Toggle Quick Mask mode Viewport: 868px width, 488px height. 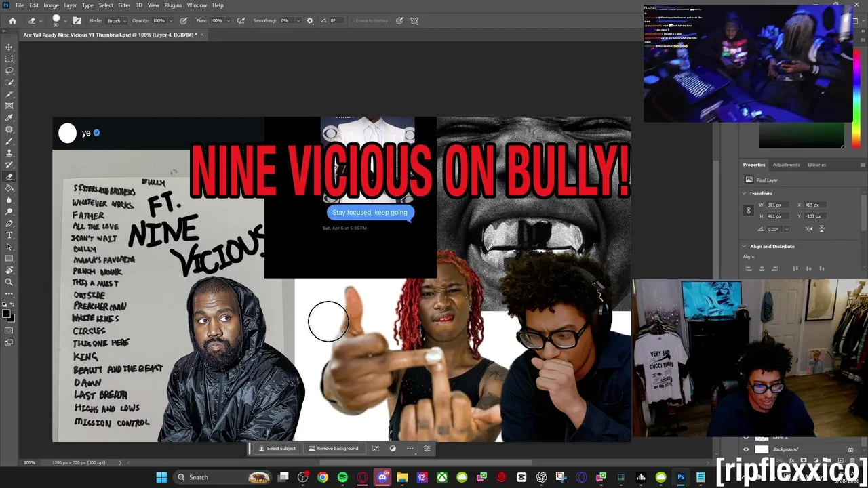pos(9,331)
